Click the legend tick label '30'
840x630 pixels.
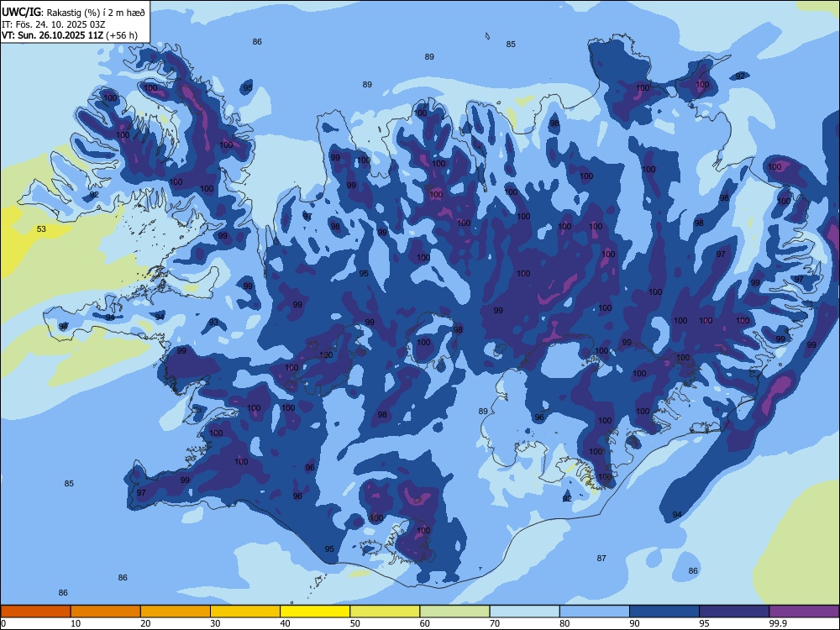coord(215,623)
